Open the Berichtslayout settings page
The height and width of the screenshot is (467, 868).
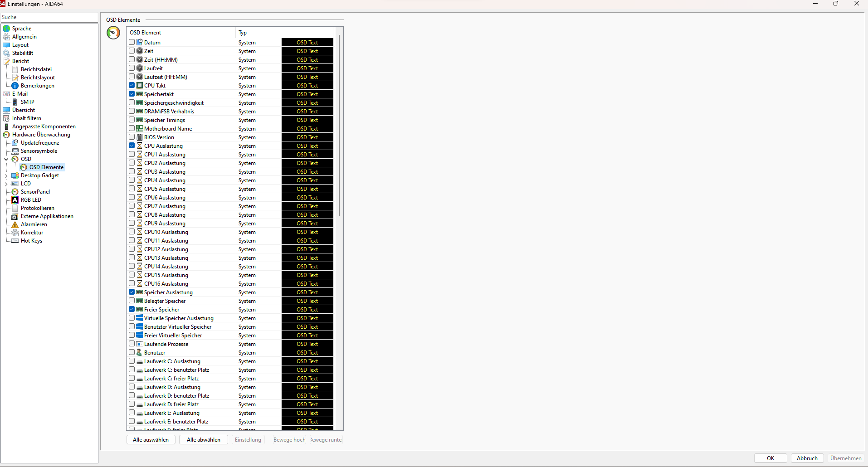coord(38,78)
